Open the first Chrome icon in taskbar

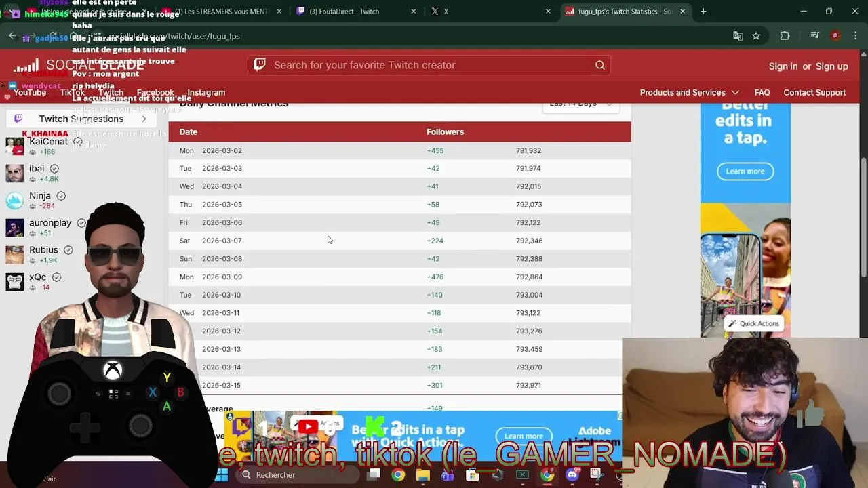pos(398,475)
